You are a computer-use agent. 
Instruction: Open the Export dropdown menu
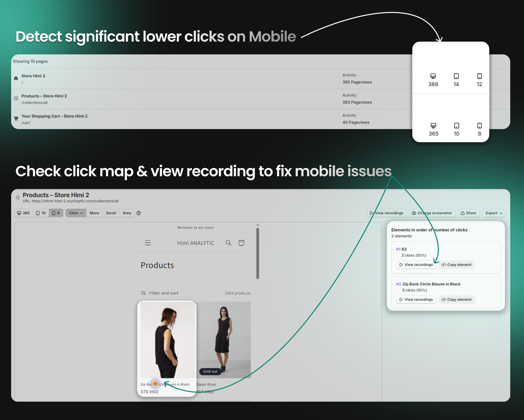pos(494,213)
